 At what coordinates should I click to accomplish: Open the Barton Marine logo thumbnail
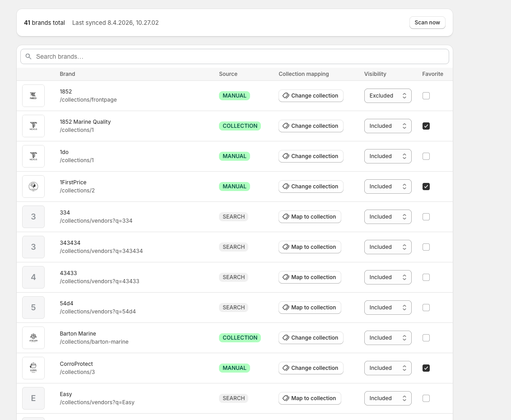33,338
